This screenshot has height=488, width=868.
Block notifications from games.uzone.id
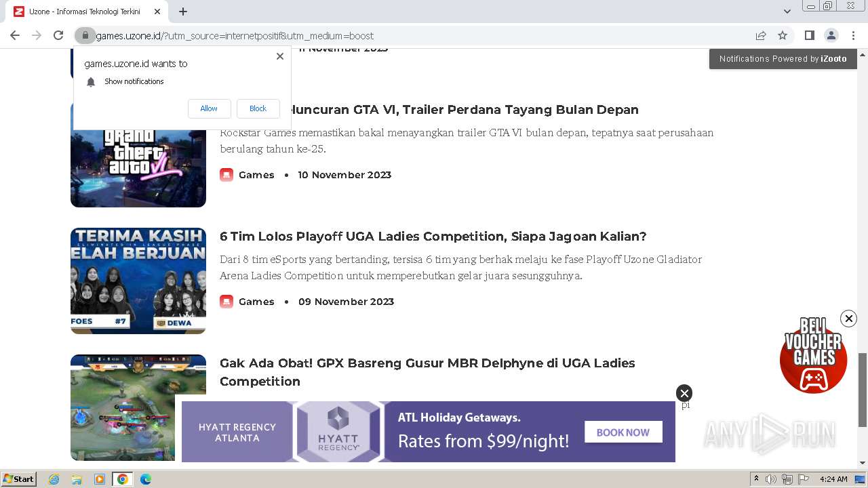(x=258, y=108)
